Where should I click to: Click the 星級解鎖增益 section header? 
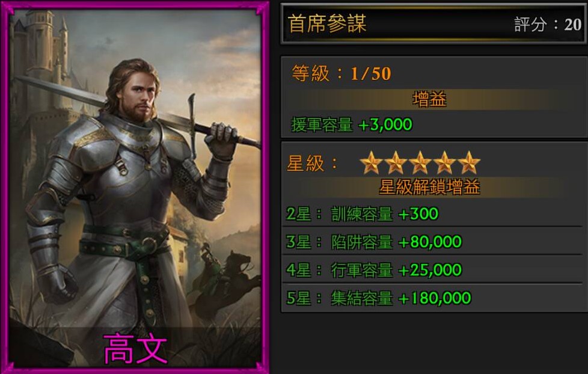point(429,187)
